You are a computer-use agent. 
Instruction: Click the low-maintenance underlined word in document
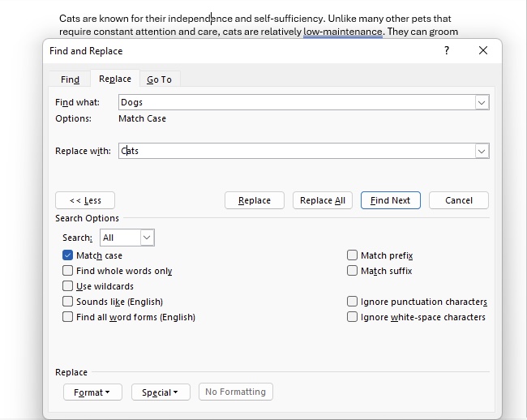(x=343, y=32)
